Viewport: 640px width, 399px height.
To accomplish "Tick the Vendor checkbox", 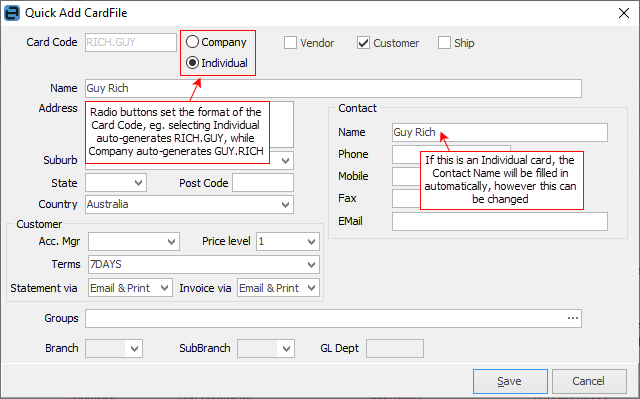I will coord(290,42).
